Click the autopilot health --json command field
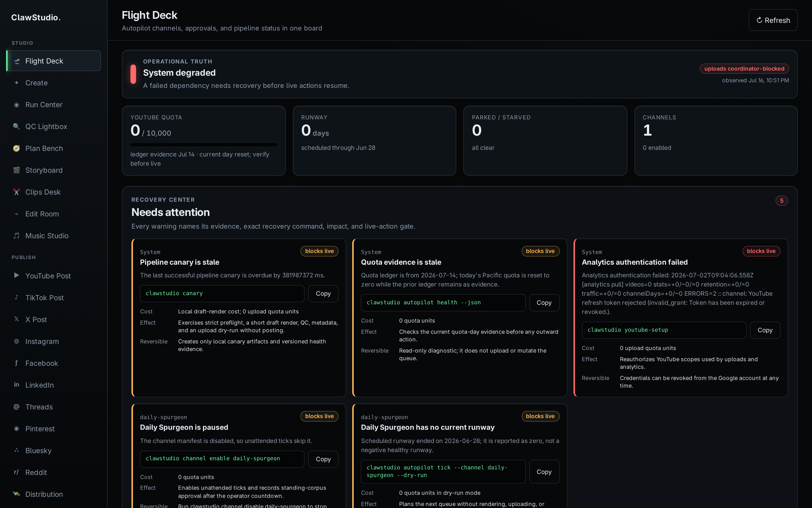Viewport: 812px width, 508px height. (x=443, y=303)
